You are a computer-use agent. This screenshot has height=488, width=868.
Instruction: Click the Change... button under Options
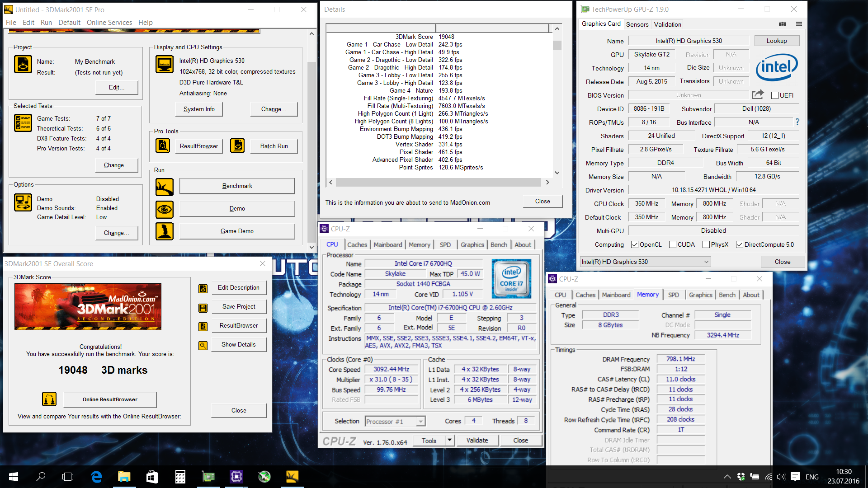click(x=117, y=233)
